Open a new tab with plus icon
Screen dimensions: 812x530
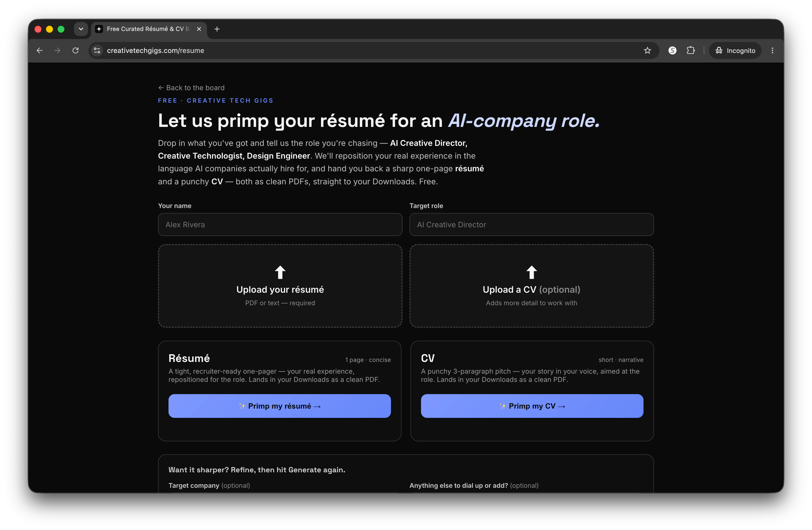point(217,29)
